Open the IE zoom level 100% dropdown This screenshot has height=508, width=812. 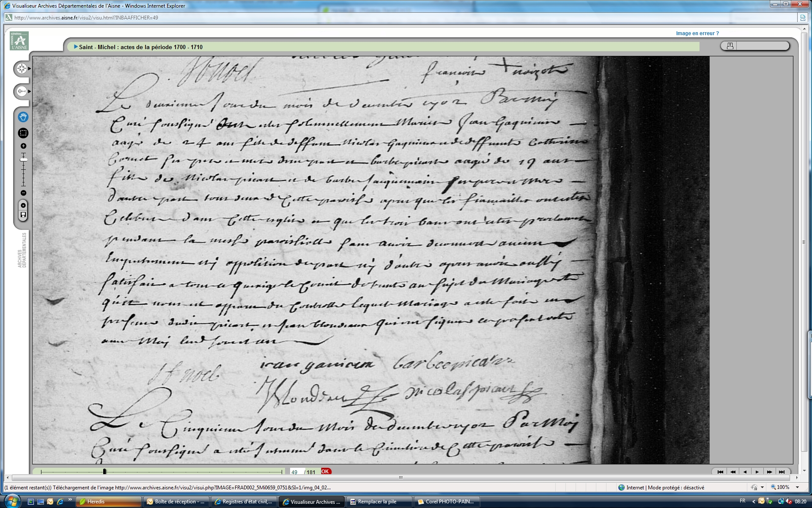(798, 488)
